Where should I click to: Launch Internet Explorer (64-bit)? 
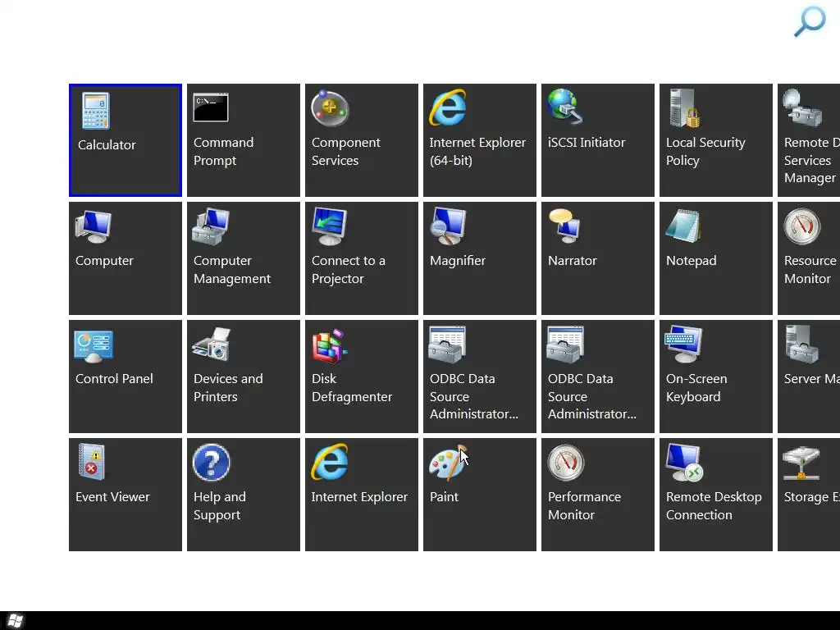click(x=480, y=140)
